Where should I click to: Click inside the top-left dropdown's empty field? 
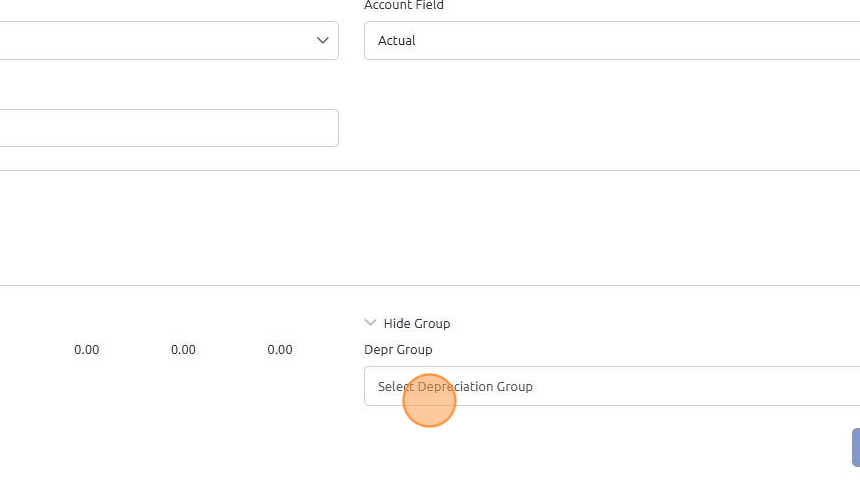point(150,40)
